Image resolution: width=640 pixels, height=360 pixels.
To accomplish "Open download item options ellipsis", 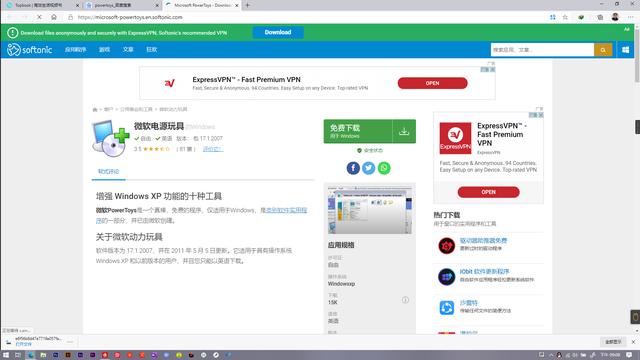I will click(70, 342).
